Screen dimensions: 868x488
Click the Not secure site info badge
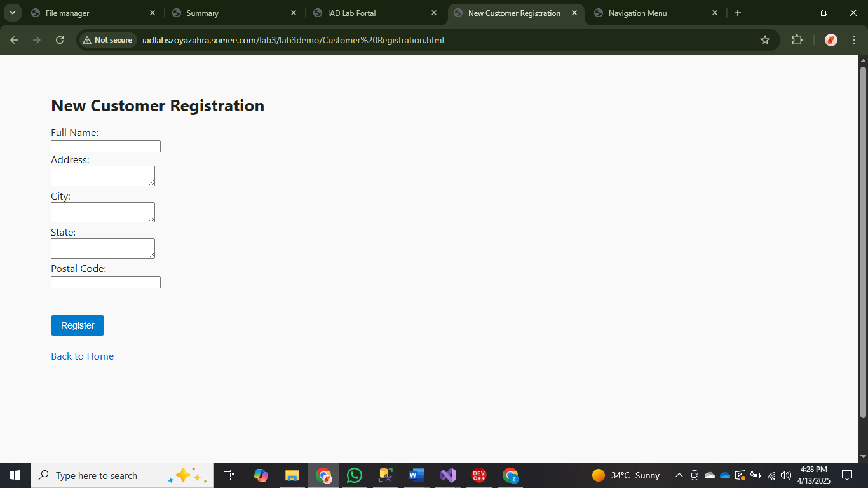[107, 40]
